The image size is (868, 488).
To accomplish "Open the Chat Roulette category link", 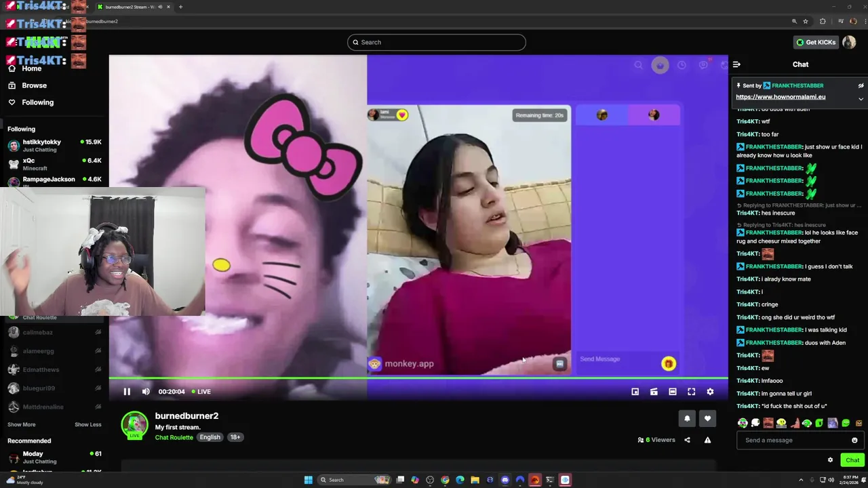I will (x=174, y=437).
